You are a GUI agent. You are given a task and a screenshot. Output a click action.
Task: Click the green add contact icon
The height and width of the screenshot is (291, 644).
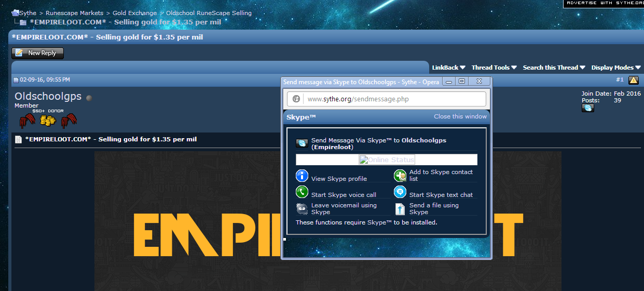[400, 176]
